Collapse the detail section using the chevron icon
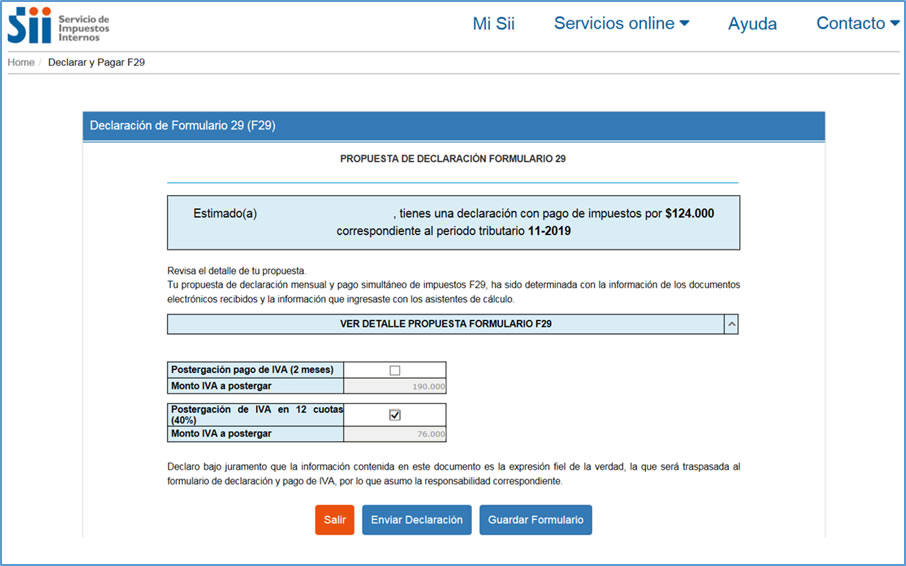This screenshot has width=906, height=566. pyautogui.click(x=731, y=324)
